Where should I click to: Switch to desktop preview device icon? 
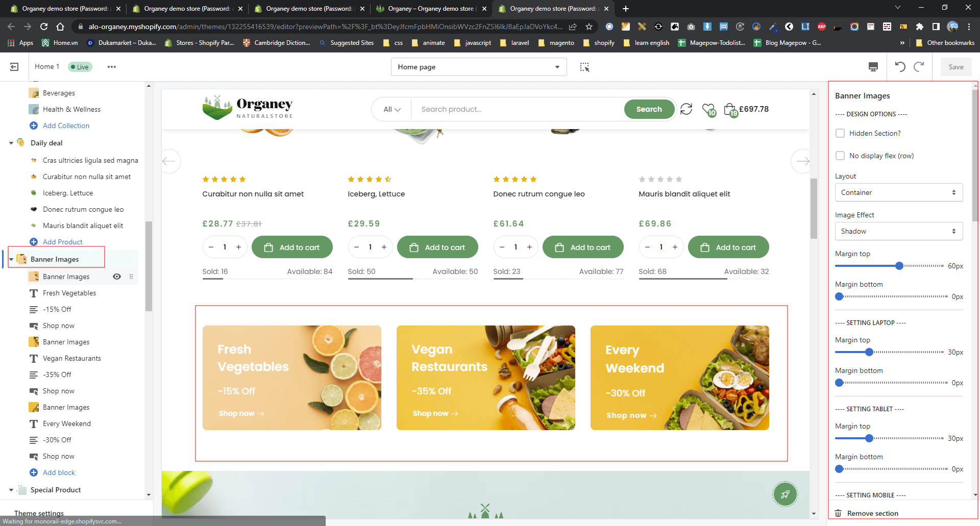[873, 67]
